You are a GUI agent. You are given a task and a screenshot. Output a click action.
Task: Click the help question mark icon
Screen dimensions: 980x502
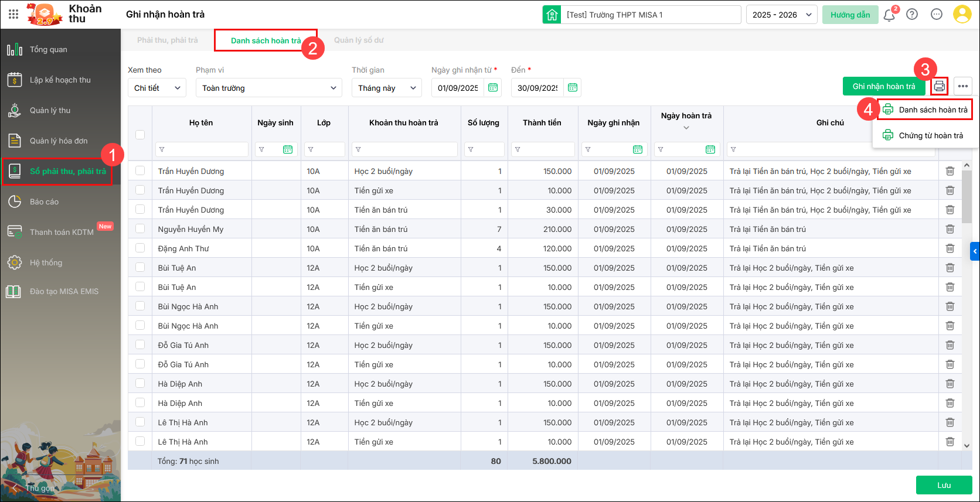912,15
